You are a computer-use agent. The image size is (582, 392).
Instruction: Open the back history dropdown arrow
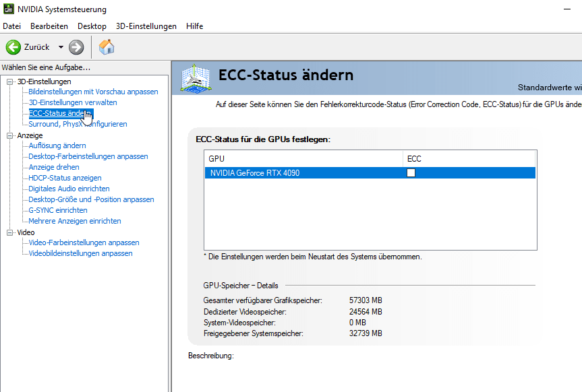61,47
